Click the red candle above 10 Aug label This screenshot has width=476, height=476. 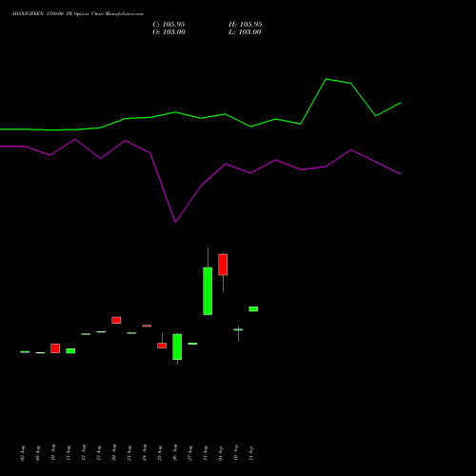tap(55, 348)
